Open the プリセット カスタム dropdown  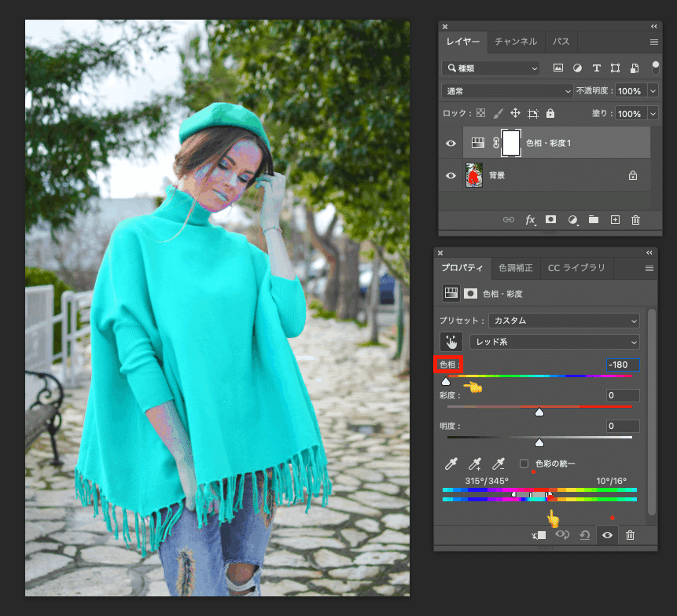tap(563, 321)
